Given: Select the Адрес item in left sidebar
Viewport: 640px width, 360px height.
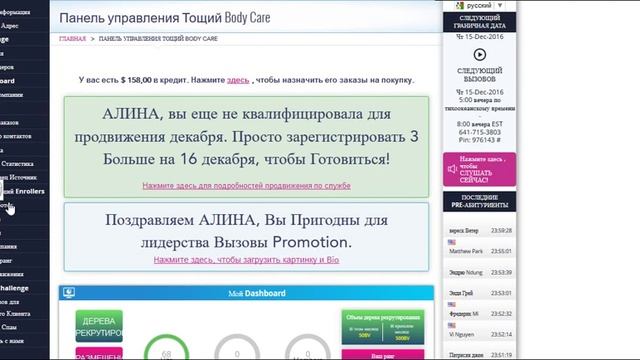Looking at the screenshot, I should pyautogui.click(x=9, y=26).
